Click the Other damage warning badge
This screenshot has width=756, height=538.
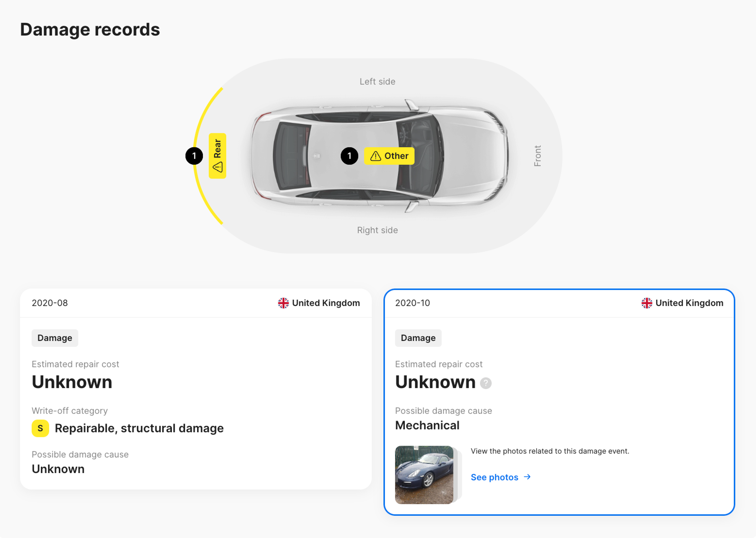tap(389, 156)
